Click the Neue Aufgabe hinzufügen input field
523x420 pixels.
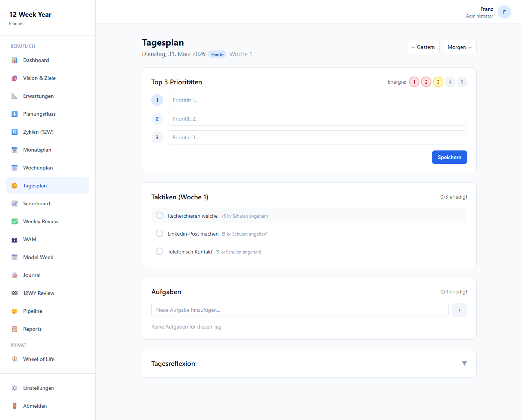pyautogui.click(x=300, y=310)
